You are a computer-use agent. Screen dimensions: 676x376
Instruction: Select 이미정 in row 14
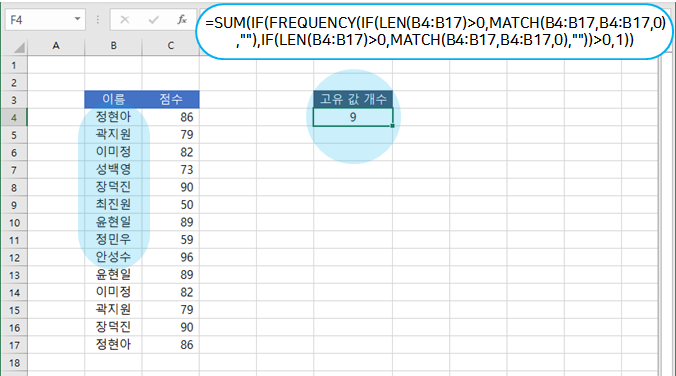pyautogui.click(x=113, y=292)
